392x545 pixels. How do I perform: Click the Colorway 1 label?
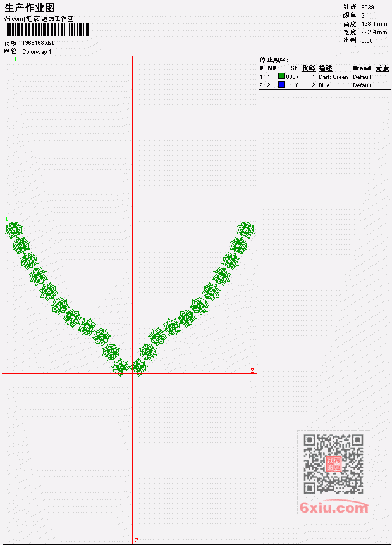[37, 52]
